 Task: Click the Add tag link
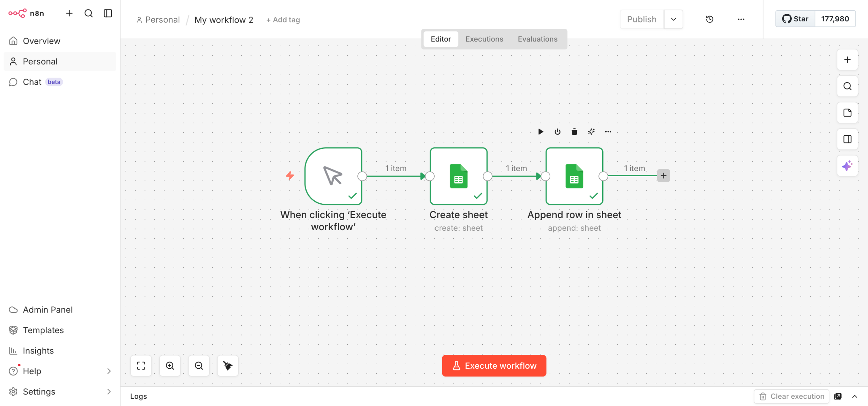[283, 20]
